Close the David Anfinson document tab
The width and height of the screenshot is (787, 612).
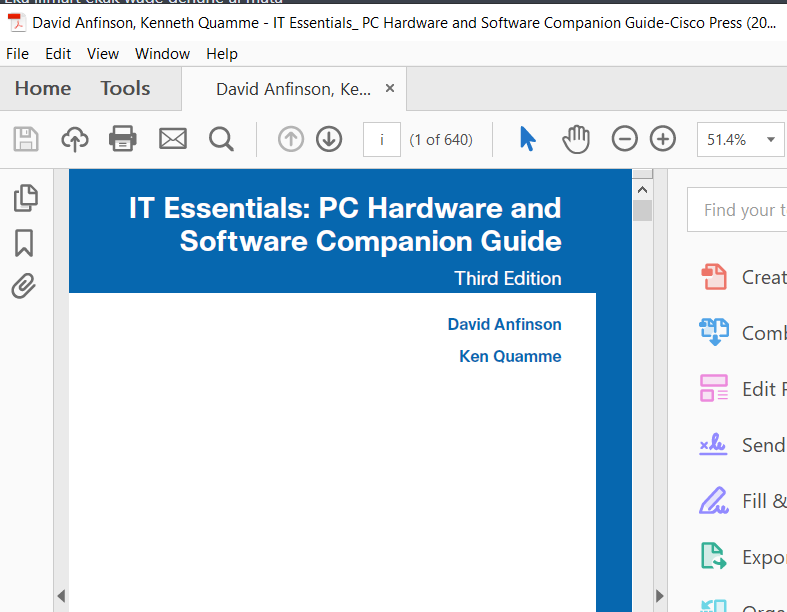tap(389, 88)
